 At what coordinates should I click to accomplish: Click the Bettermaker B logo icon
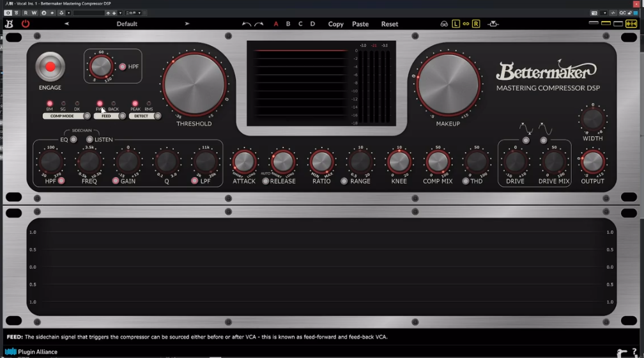pos(9,24)
